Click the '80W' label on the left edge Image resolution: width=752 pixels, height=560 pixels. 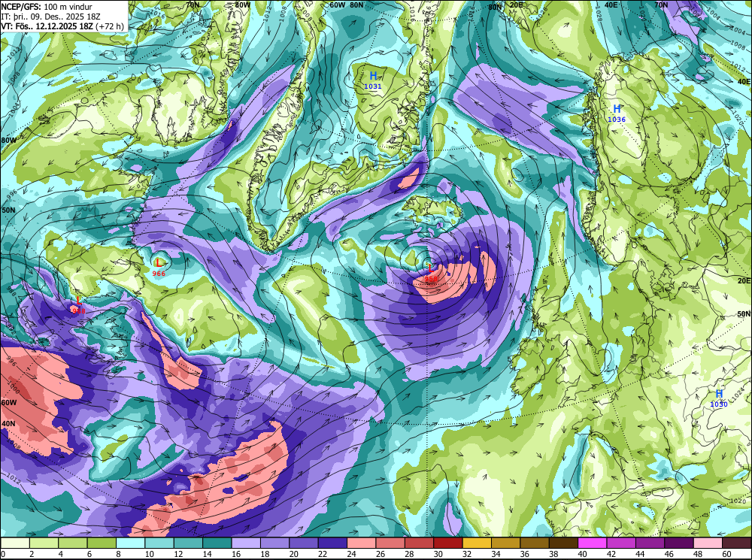tap(8, 141)
